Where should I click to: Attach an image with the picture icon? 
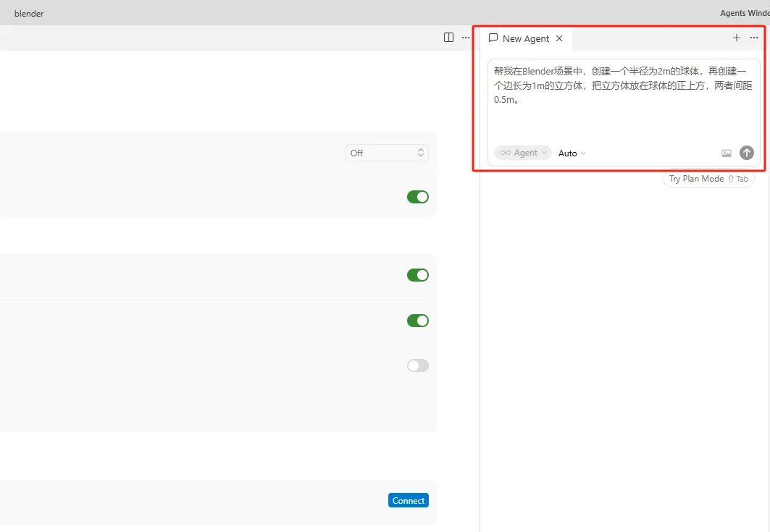tap(727, 153)
